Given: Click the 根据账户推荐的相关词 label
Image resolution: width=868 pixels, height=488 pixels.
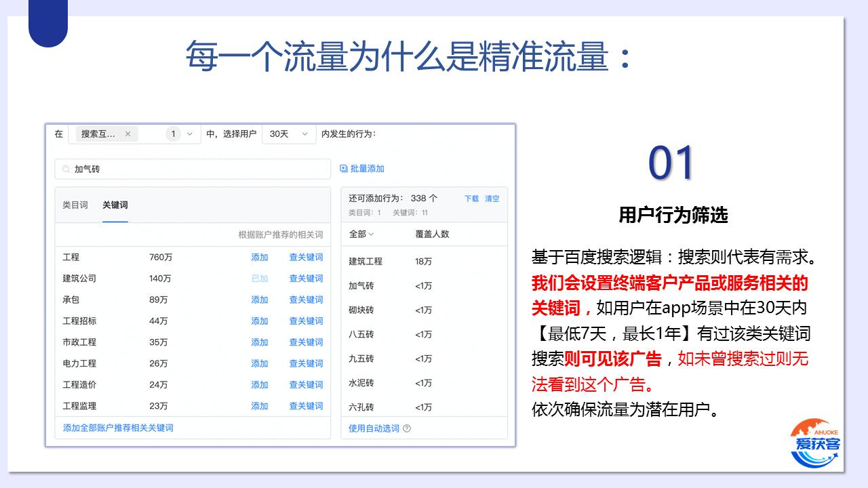Looking at the screenshot, I should 280,235.
